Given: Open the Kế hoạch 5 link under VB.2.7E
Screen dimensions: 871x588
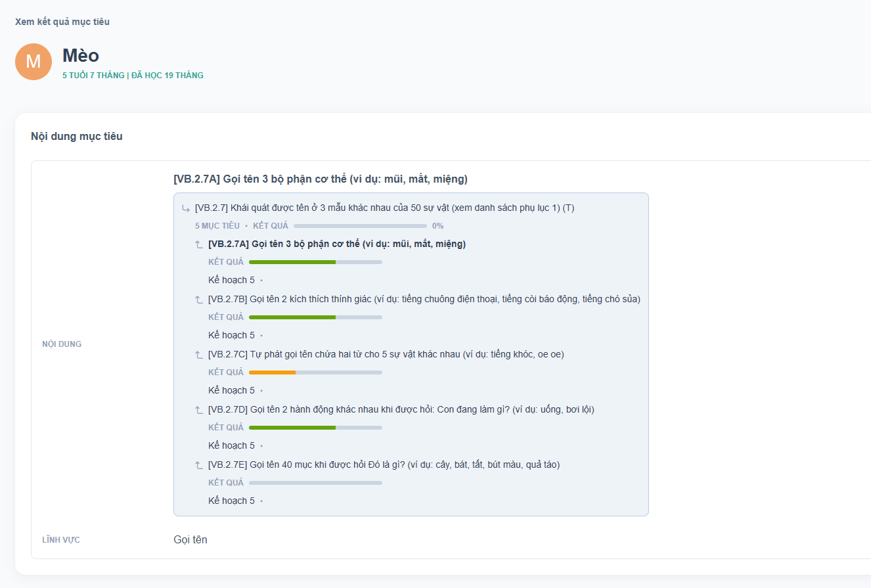Looking at the screenshot, I should (231, 501).
